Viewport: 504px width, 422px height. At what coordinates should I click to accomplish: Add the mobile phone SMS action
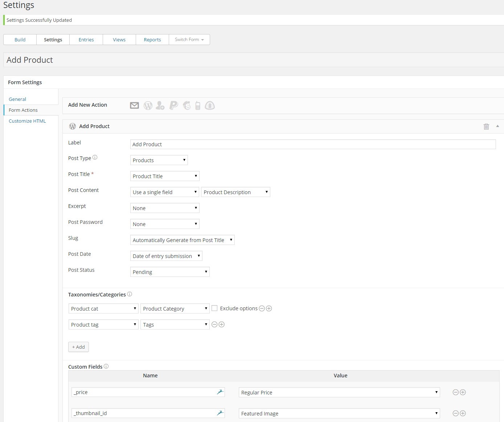(198, 106)
